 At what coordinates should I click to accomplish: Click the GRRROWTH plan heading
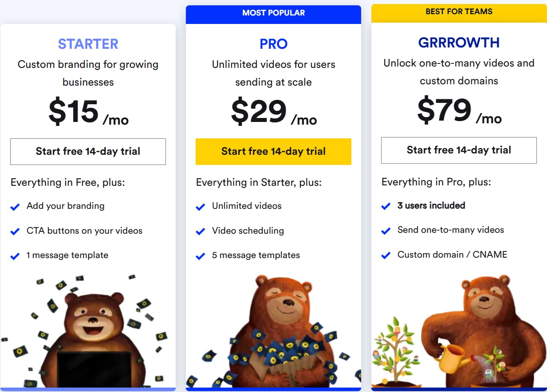(459, 43)
